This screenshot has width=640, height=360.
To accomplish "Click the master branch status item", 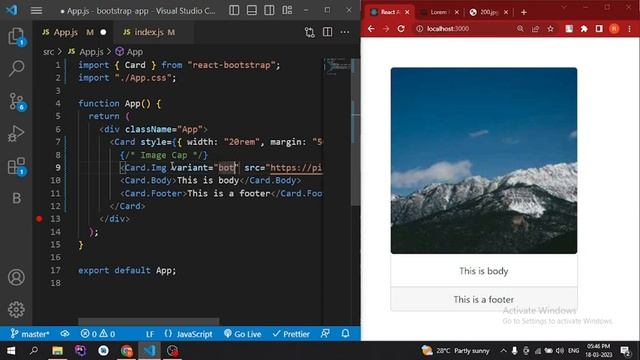I will [29, 334].
